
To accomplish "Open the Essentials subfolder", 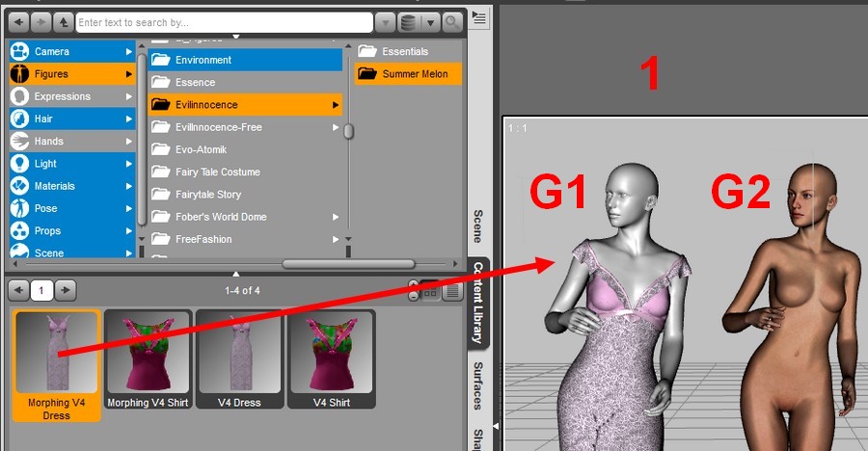I will pyautogui.click(x=408, y=51).
